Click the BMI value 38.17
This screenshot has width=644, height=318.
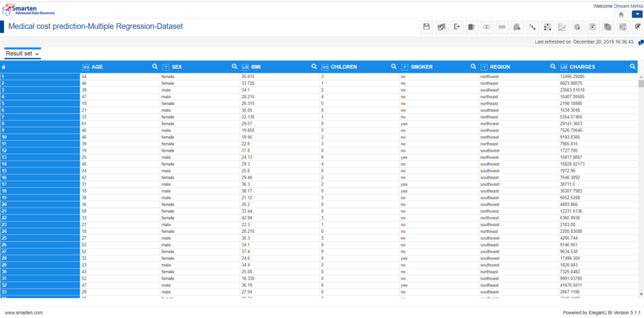click(x=247, y=191)
